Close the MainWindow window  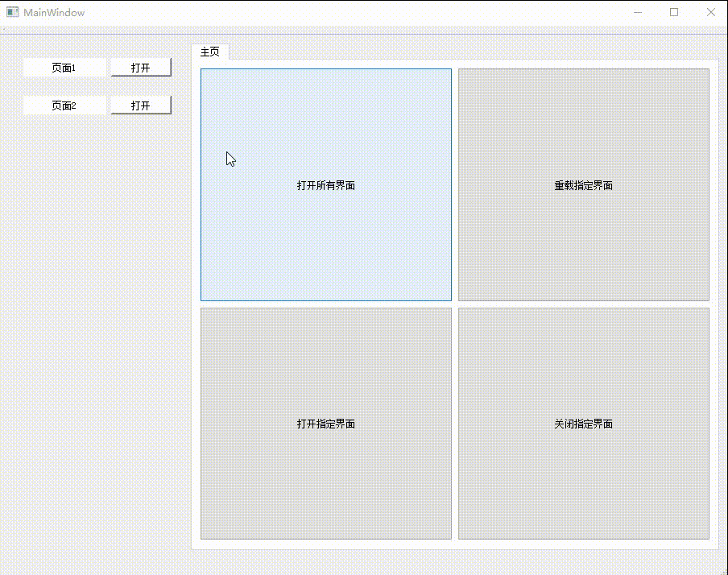(710, 13)
